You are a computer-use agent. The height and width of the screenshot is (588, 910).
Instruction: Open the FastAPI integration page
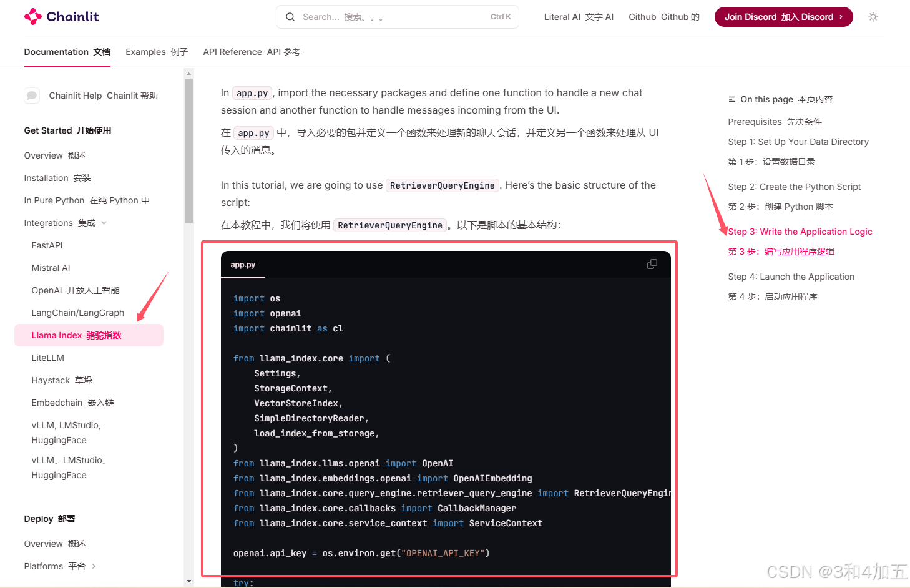coord(47,245)
